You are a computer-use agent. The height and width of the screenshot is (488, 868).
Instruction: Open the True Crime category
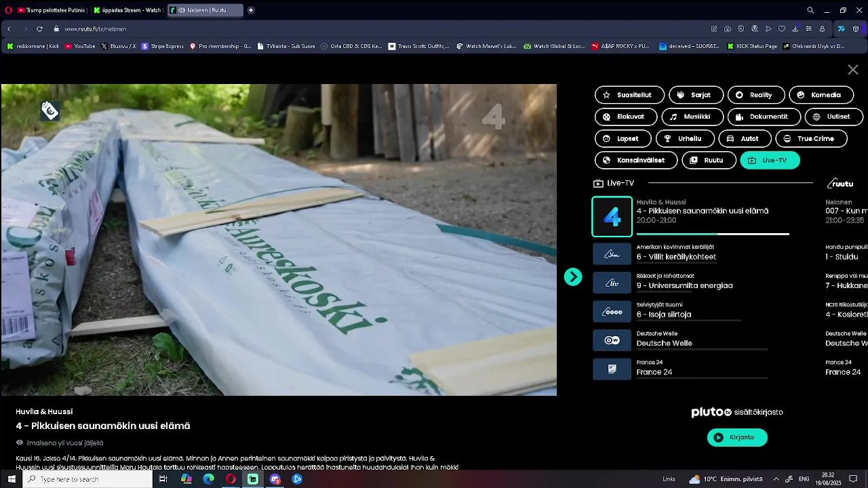(x=811, y=138)
